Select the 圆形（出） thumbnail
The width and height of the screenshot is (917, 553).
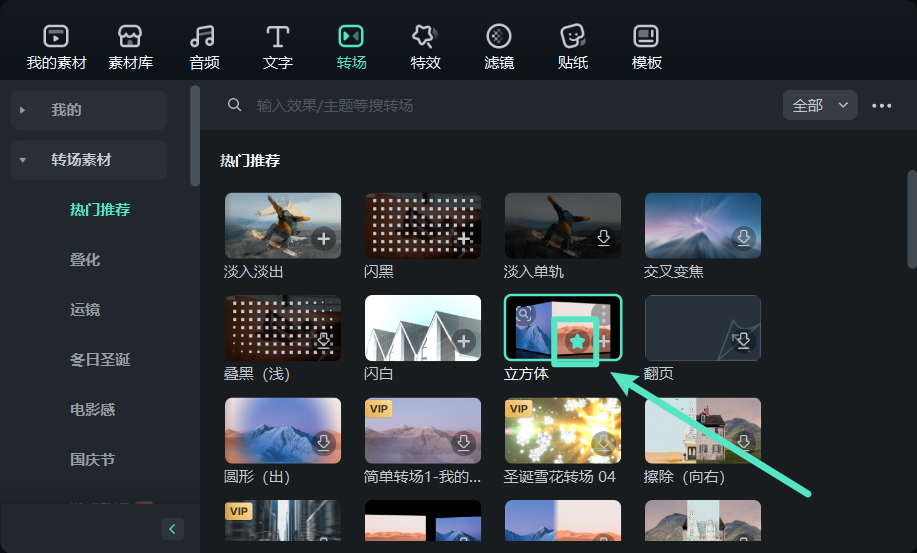(x=283, y=431)
